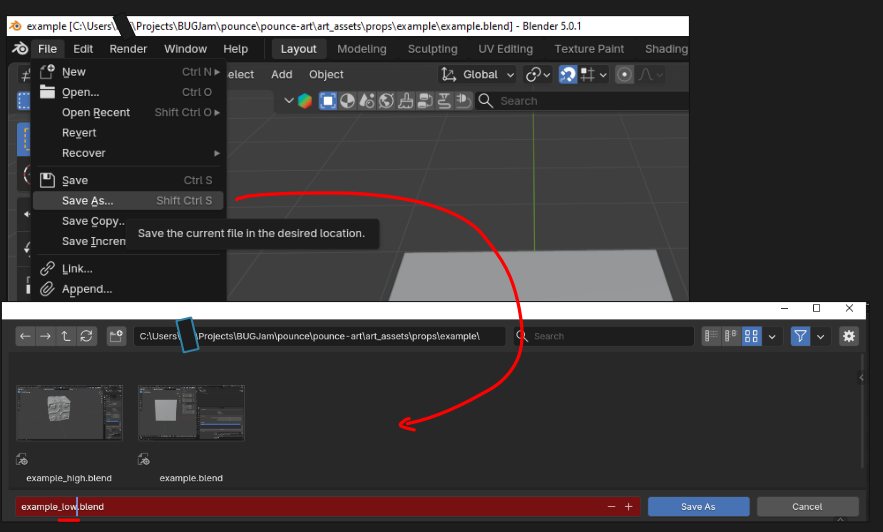
Task: Open file browser settings gear
Action: click(849, 337)
